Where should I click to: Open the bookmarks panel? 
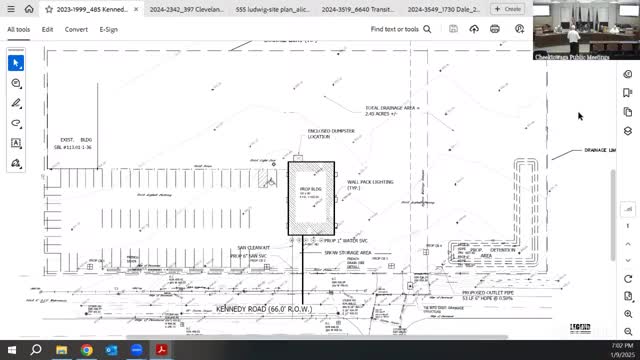628,93
